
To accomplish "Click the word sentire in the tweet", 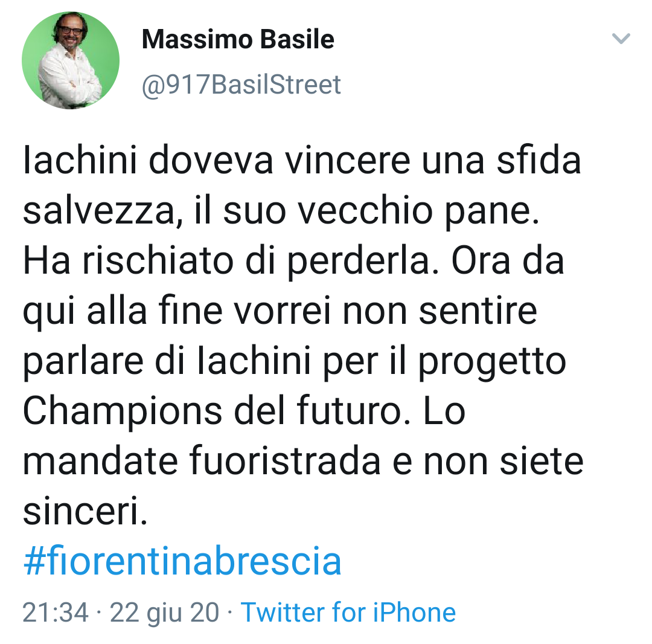I will [478, 312].
